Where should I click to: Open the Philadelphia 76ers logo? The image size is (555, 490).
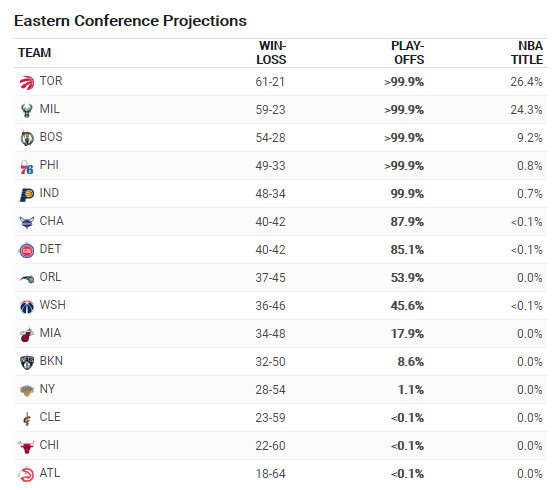pyautogui.click(x=27, y=167)
